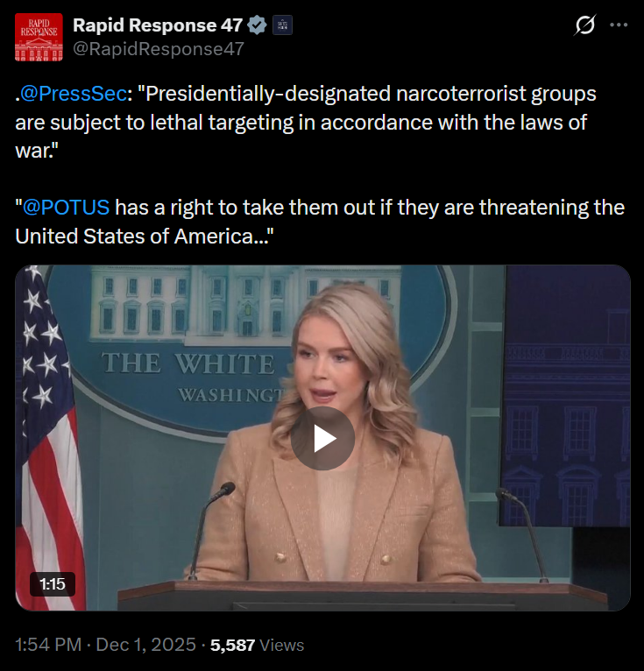Click the @RapidResponse47 handle

tap(159, 49)
